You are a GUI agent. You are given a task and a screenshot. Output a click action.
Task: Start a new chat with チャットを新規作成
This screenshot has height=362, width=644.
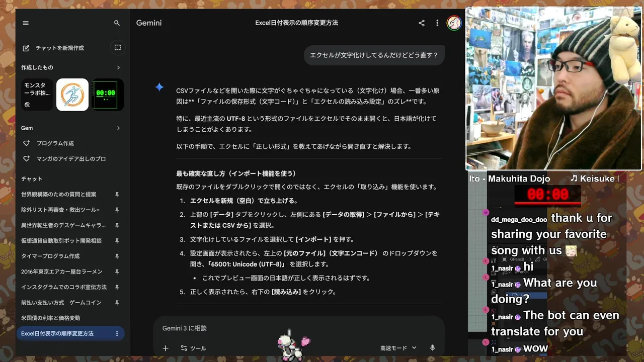click(x=53, y=48)
